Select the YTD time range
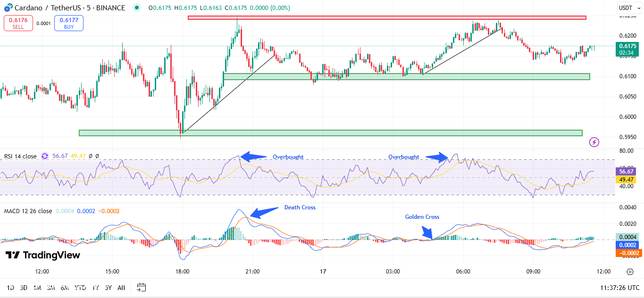The image size is (644, 298). 81,287
